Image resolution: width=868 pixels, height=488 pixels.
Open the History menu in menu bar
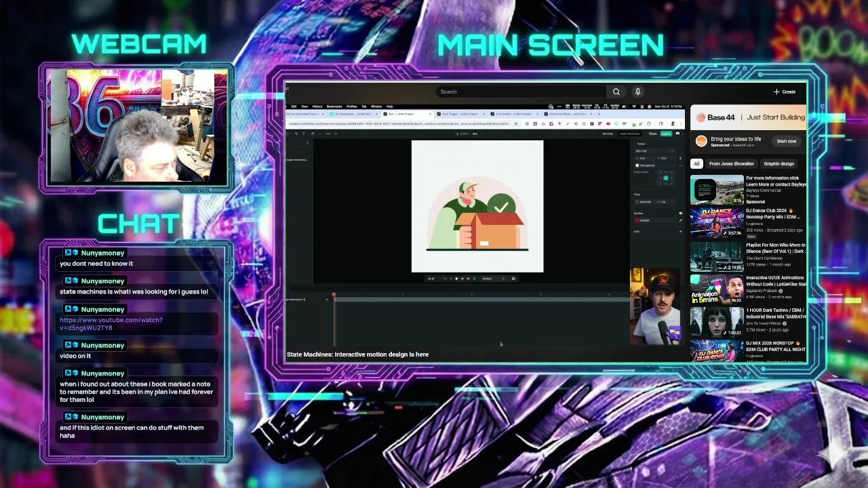(x=317, y=106)
